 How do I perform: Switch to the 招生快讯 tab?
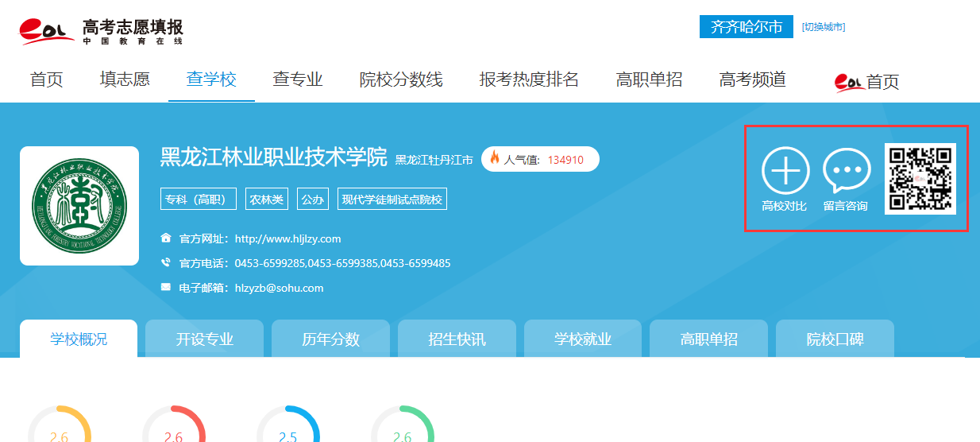coord(457,339)
